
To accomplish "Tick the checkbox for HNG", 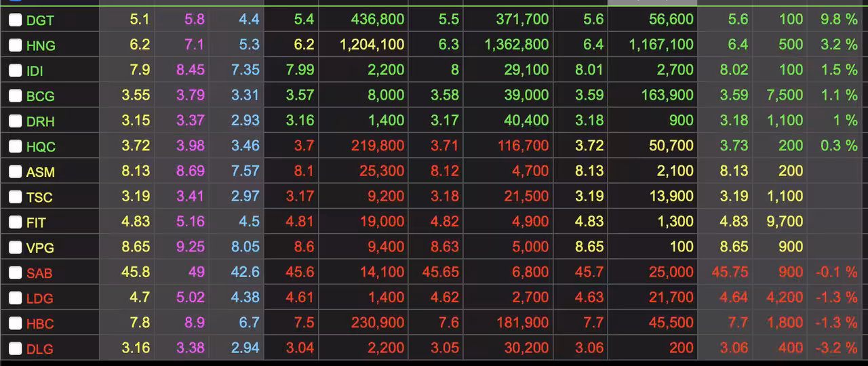I will (x=15, y=45).
